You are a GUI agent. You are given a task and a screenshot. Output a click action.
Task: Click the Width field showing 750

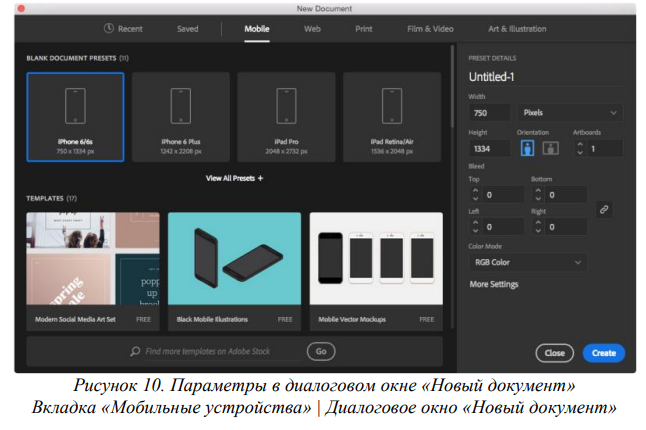tap(489, 113)
